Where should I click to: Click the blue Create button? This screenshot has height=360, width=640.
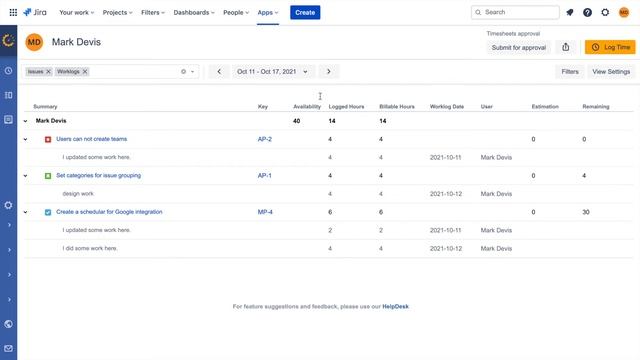coord(305,13)
